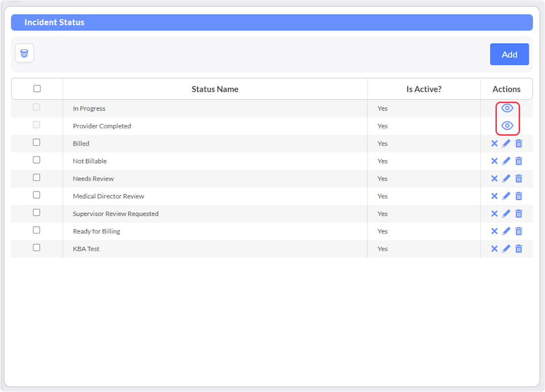
Task: Deactivate the Not Billable status with X icon
Action: pyautogui.click(x=495, y=161)
